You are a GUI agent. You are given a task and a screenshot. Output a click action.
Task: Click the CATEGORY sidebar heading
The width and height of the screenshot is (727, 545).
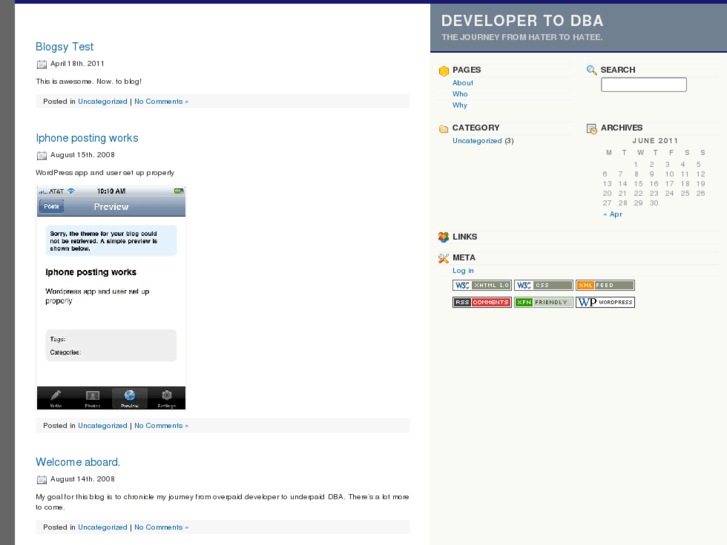(x=476, y=128)
